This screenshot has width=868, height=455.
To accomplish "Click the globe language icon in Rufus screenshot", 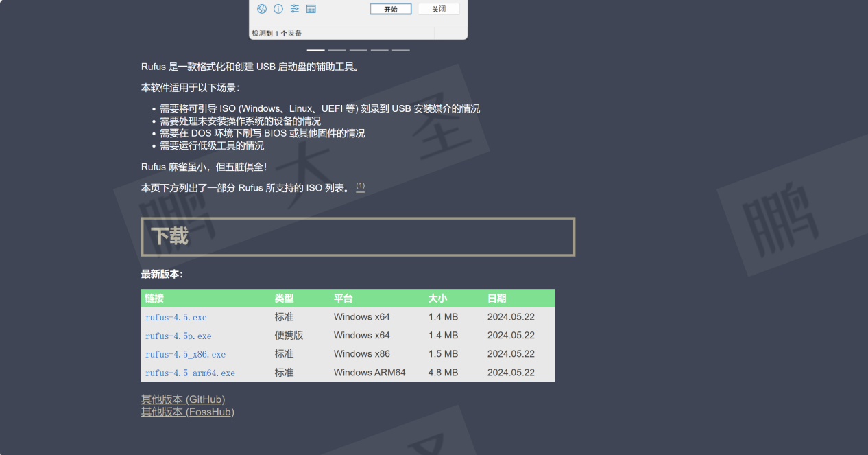I will tap(262, 9).
